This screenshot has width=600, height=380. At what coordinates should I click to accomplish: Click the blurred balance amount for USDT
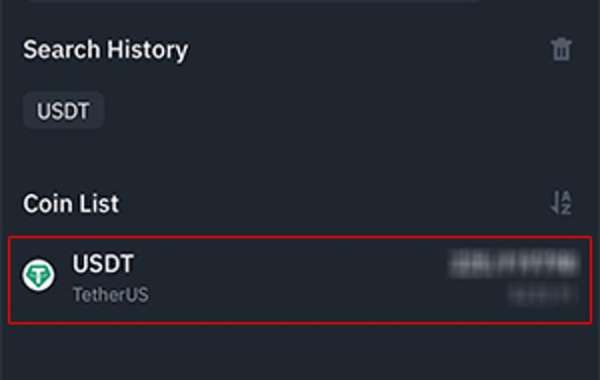(x=514, y=263)
